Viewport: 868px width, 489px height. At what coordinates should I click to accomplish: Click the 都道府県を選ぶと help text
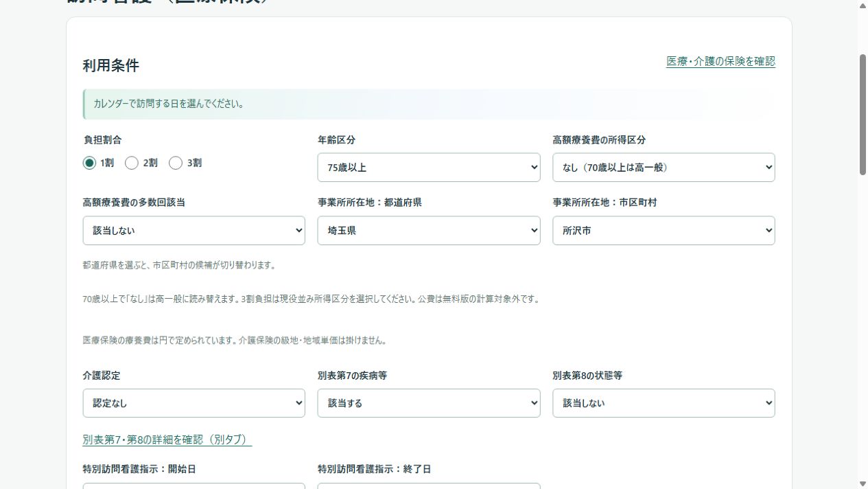tap(179, 265)
